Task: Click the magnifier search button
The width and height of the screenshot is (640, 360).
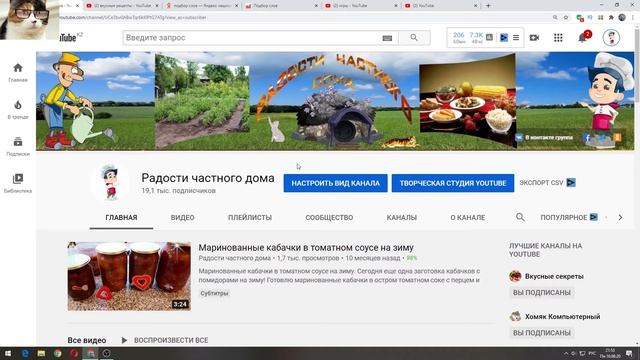Action: coord(414,38)
